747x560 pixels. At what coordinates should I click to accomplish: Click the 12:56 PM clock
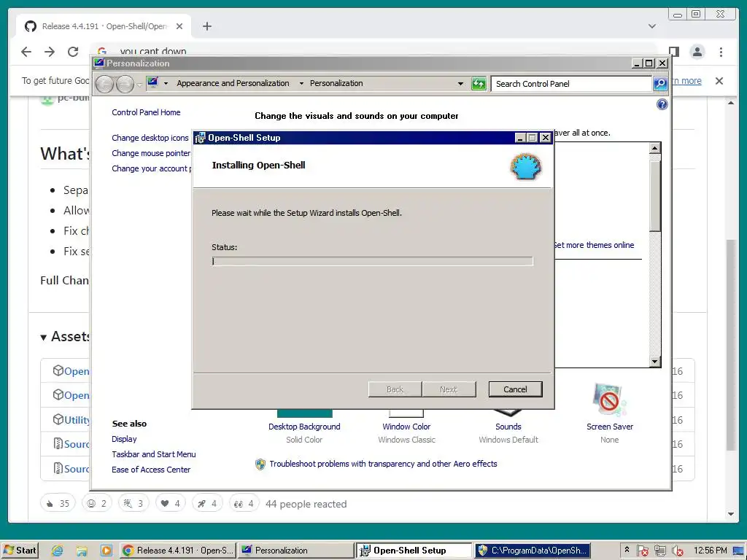click(710, 551)
